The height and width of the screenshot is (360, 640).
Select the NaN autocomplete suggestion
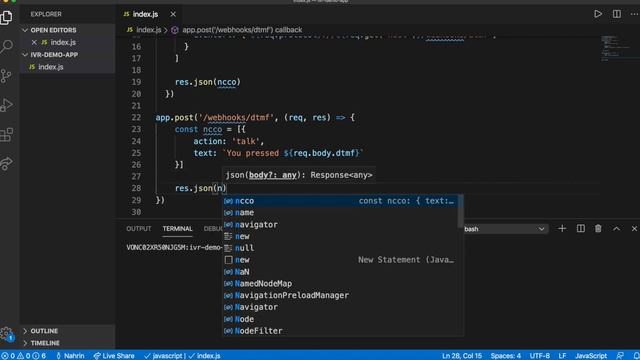[341, 272]
